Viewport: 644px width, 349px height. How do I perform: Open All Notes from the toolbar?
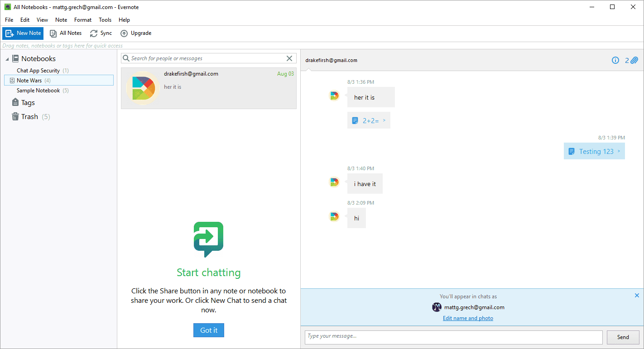pyautogui.click(x=66, y=33)
